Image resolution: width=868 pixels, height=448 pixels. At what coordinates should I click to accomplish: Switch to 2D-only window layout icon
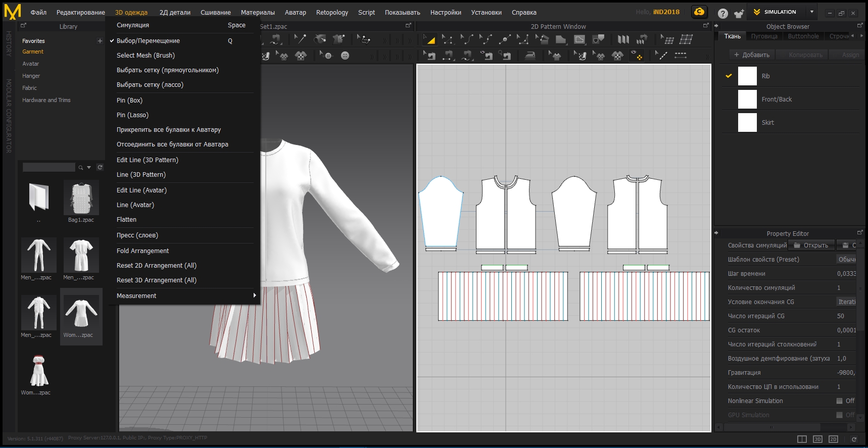(833, 439)
